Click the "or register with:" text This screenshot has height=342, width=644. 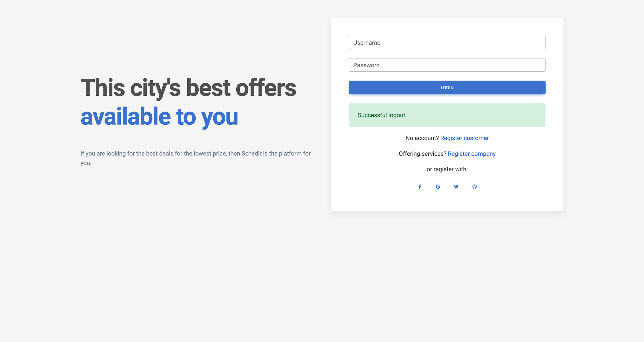click(x=447, y=169)
